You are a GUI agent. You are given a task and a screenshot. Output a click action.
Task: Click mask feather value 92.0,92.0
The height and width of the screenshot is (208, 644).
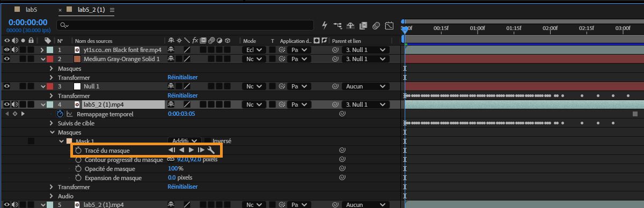(189, 160)
